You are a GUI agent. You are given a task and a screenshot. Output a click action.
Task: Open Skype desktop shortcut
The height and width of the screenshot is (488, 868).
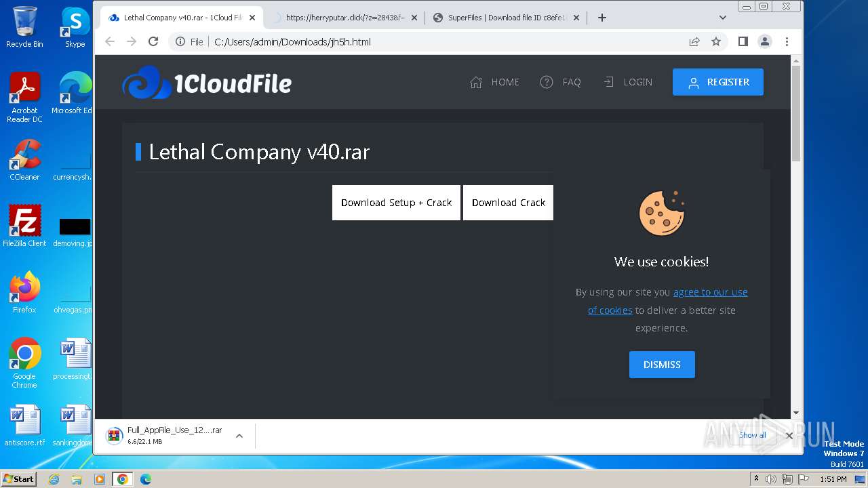pos(75,27)
